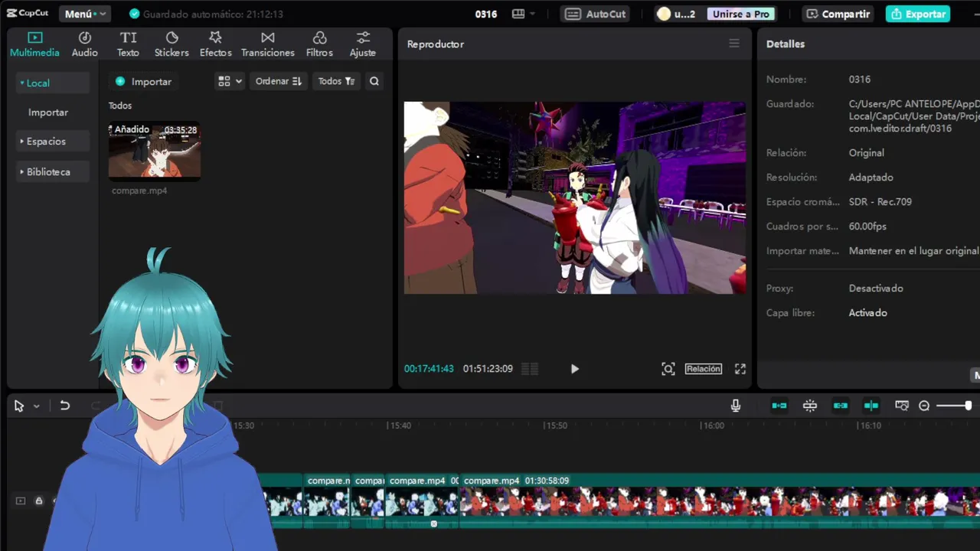Viewport: 980px width, 551px height.
Task: Play the video preview
Action: 575,369
